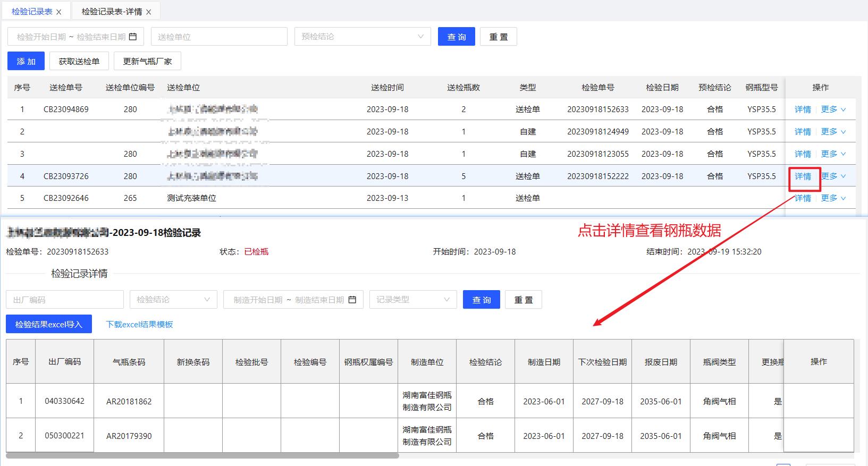This screenshot has width=868, height=466.
Task: Select cell CB23093726 in 送检单号 column
Action: [x=66, y=176]
